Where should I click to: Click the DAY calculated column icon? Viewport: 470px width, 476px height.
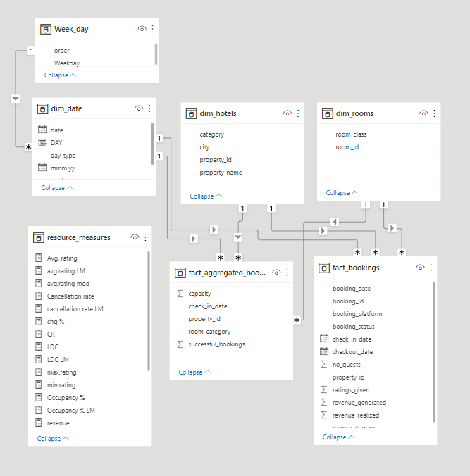click(42, 142)
